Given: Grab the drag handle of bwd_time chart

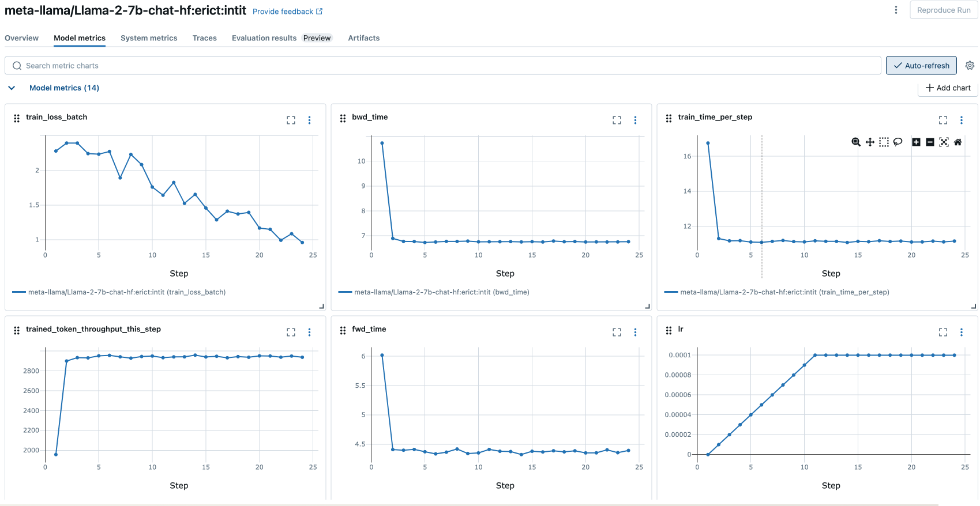Looking at the screenshot, I should 343,118.
